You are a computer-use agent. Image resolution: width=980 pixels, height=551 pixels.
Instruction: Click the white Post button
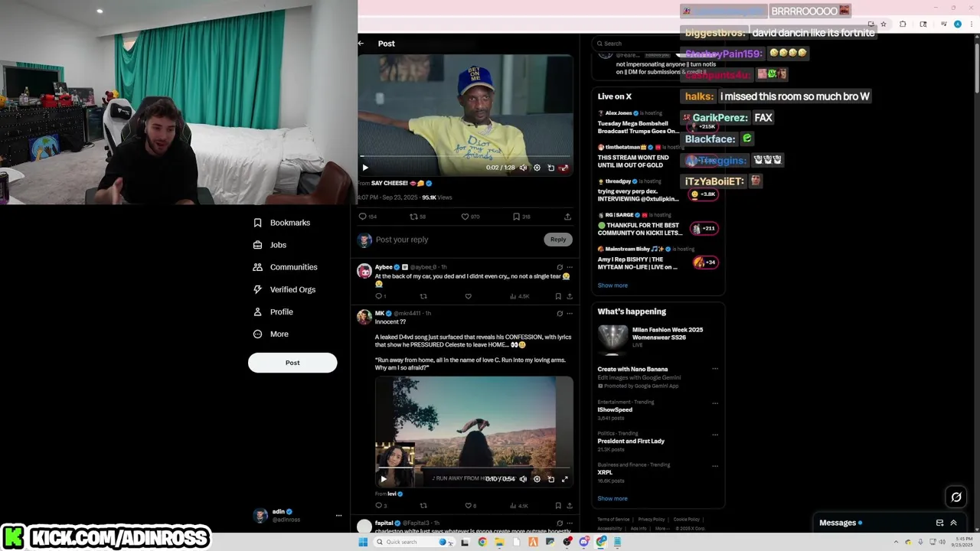(x=292, y=363)
